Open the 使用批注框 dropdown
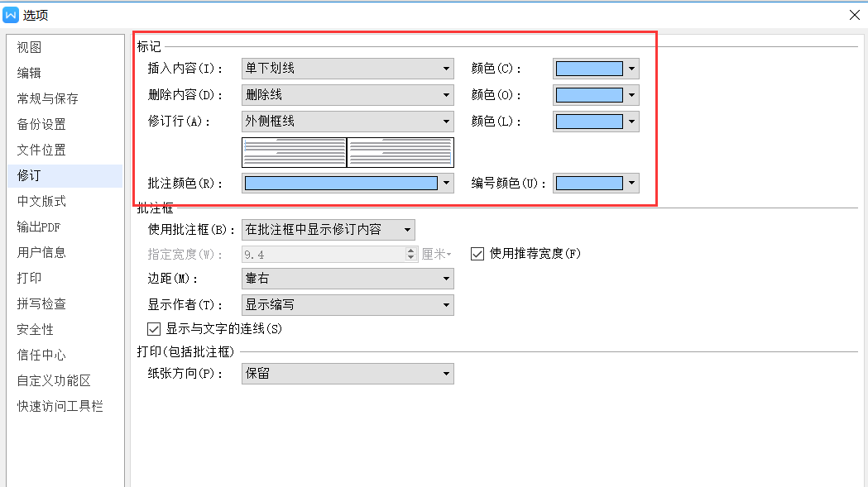868x487 pixels. click(x=328, y=229)
